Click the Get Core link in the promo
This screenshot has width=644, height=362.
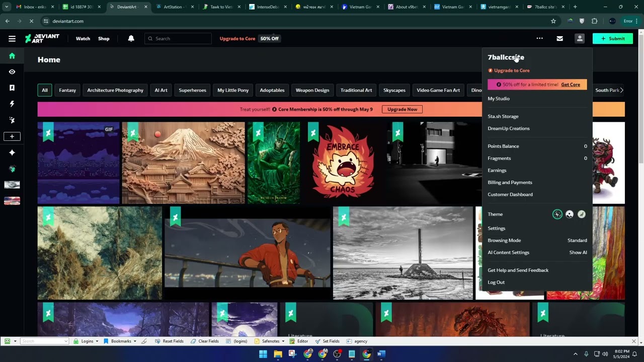(571, 84)
